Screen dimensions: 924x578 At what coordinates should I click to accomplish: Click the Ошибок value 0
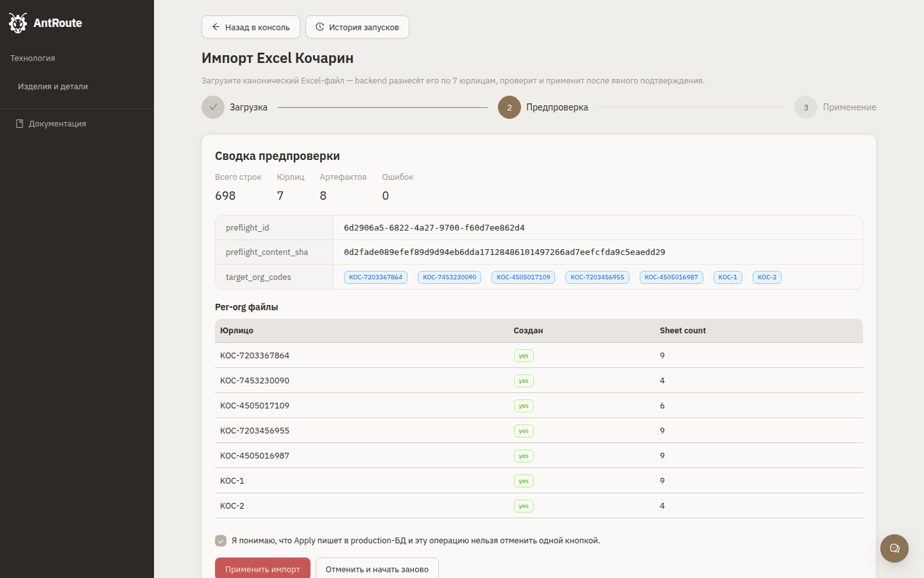pos(386,196)
